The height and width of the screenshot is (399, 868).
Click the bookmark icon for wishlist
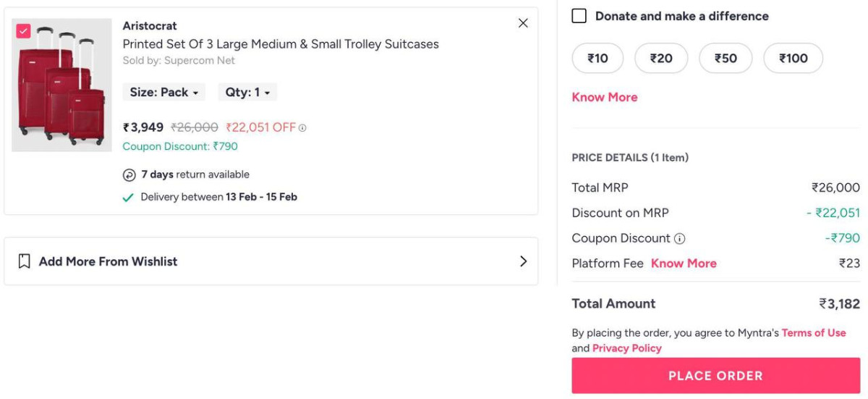[24, 261]
